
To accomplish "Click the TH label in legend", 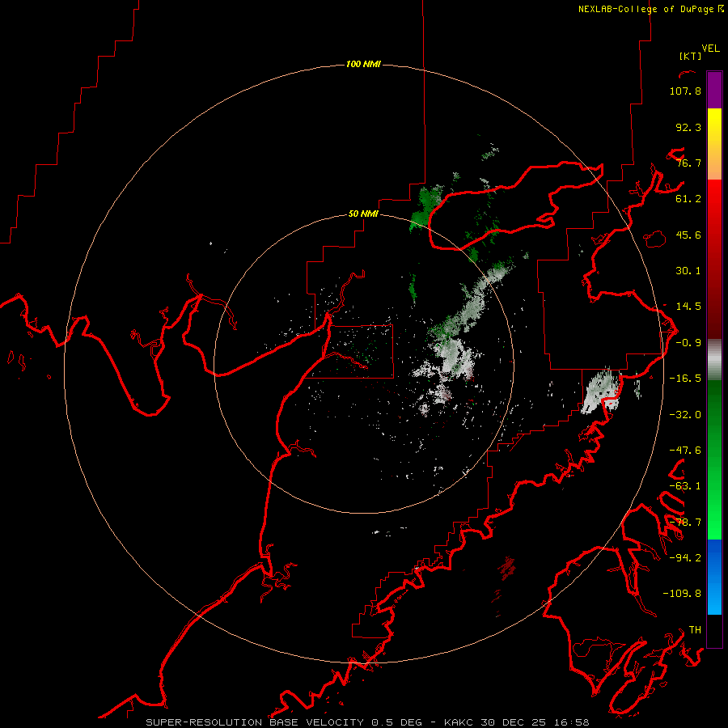I will pyautogui.click(x=695, y=630).
